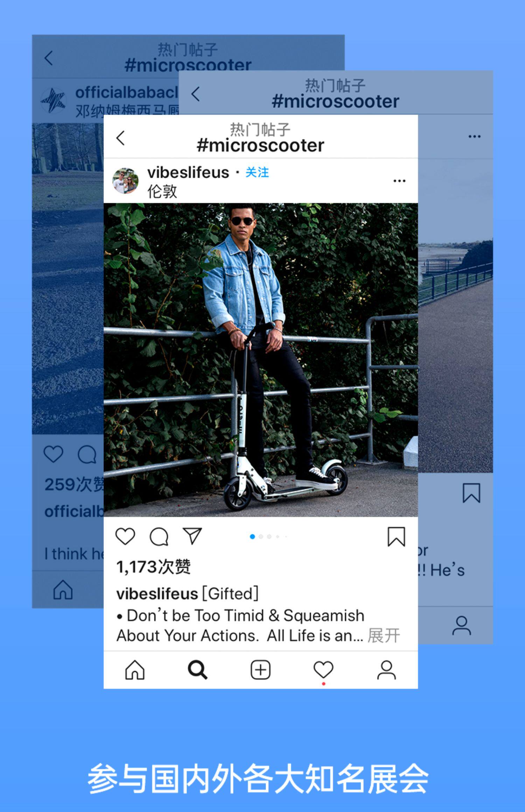Open the vibeslifeus username in header
The width and height of the screenshot is (525, 812).
tap(188, 172)
